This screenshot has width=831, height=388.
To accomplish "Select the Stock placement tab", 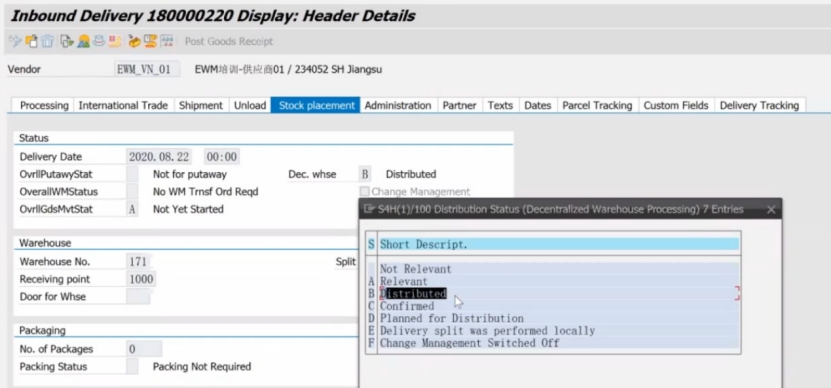I will tap(316, 105).
